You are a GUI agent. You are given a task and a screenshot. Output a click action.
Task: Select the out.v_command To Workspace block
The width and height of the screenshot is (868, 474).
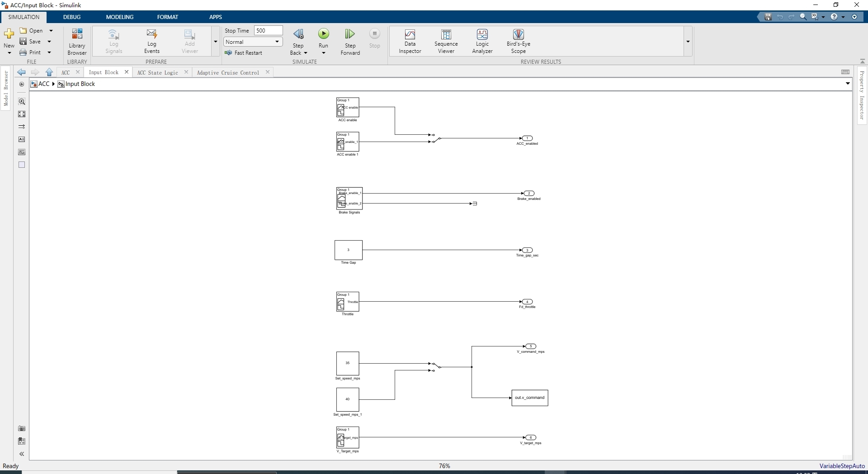[530, 398]
